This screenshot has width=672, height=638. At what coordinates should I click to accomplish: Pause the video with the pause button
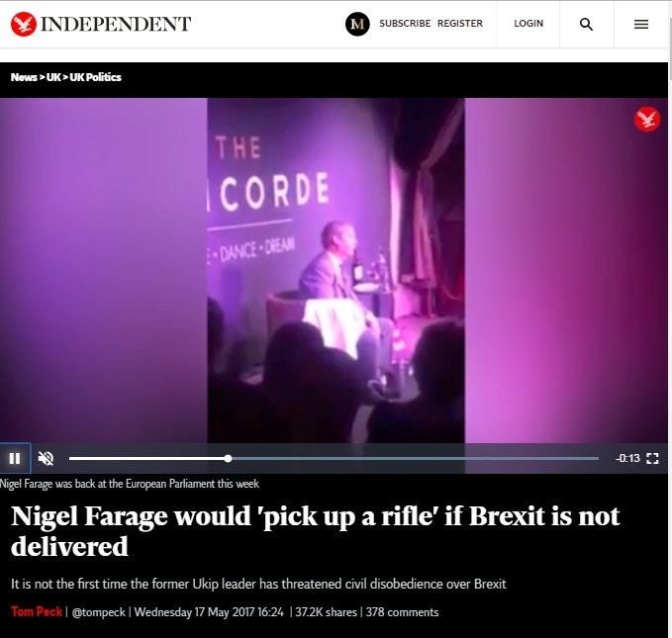15,458
